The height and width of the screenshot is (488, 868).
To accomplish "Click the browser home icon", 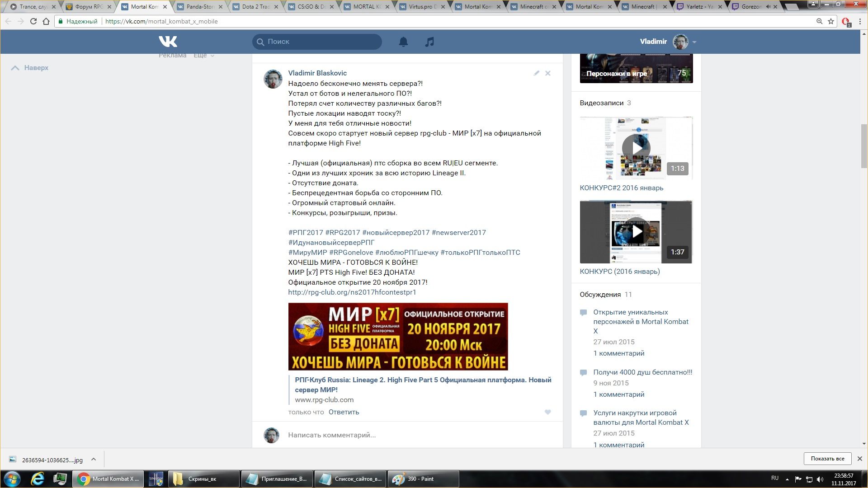I will point(46,21).
